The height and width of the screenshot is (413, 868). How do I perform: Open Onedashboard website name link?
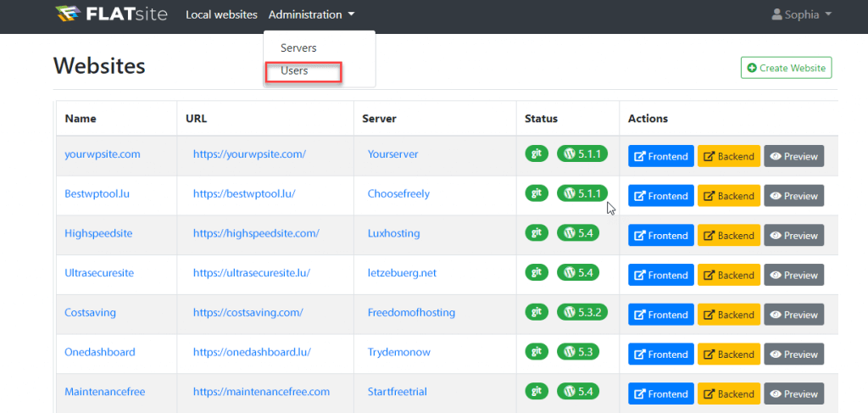100,352
